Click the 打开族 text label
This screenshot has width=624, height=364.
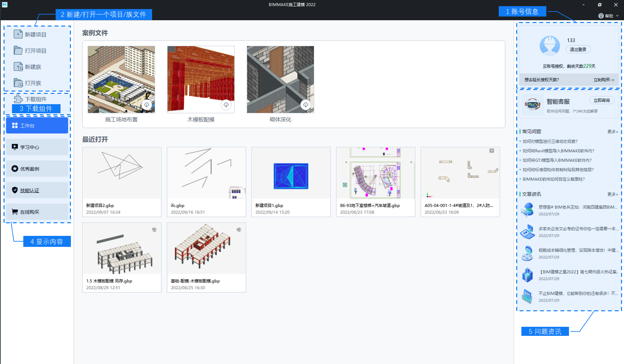pyautogui.click(x=33, y=83)
